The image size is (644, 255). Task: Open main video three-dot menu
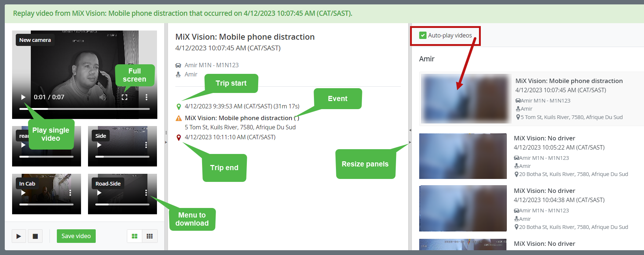(x=146, y=97)
